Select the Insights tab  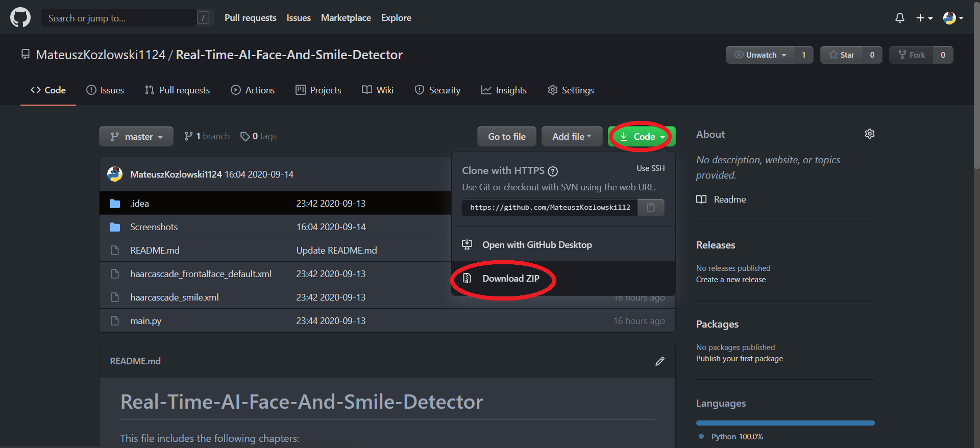(x=504, y=90)
